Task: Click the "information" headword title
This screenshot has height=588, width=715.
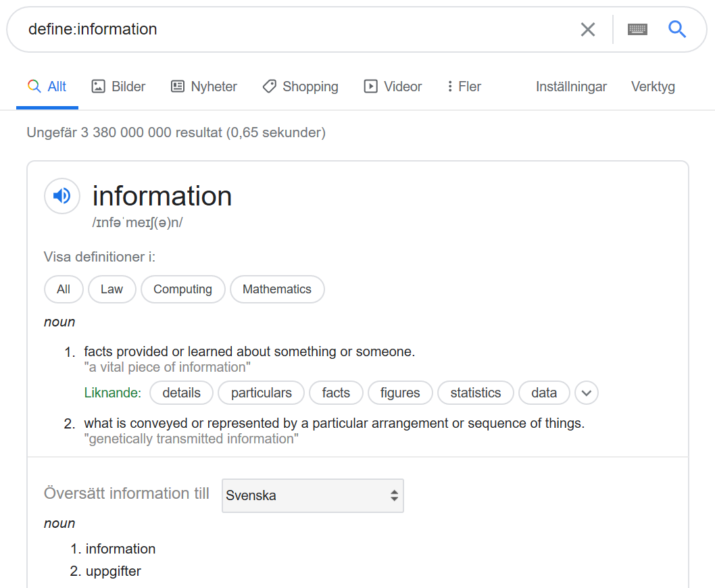Action: pos(162,196)
